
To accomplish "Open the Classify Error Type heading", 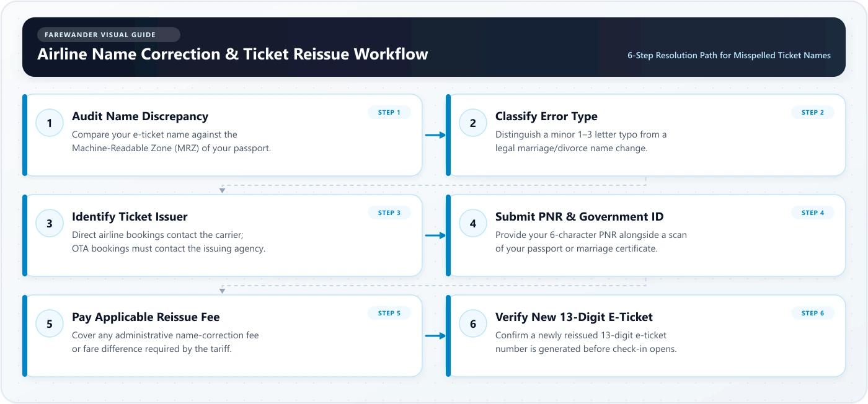I will (x=546, y=116).
